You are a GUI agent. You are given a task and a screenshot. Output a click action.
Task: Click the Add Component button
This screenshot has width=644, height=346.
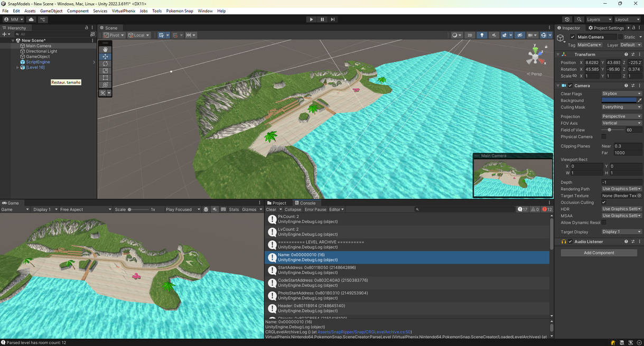point(599,253)
